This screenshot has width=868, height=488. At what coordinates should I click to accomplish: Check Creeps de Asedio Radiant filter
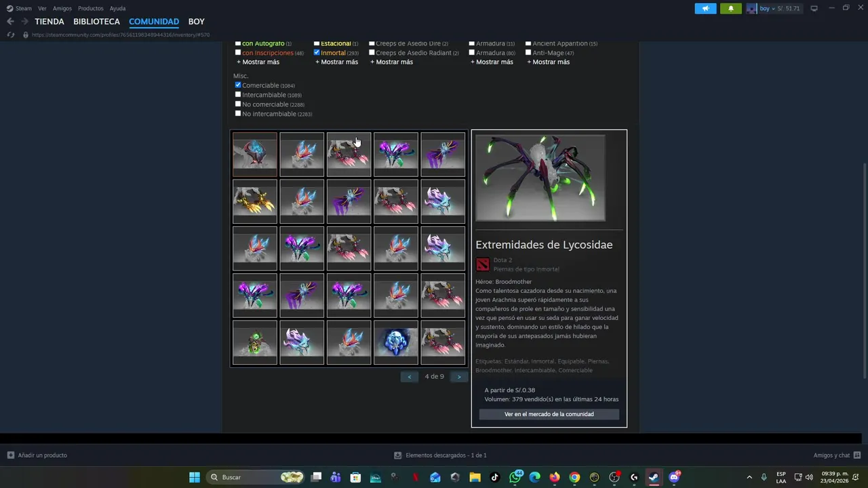372,52
